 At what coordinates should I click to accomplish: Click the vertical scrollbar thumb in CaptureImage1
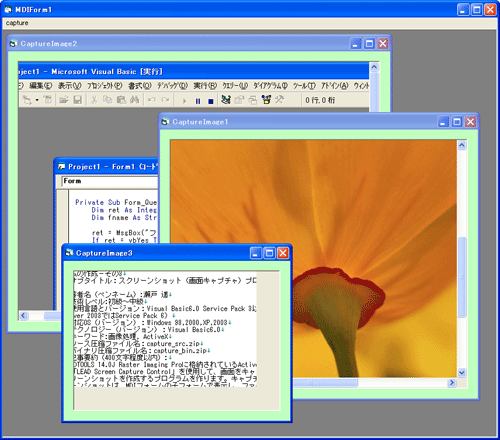pos(462,277)
